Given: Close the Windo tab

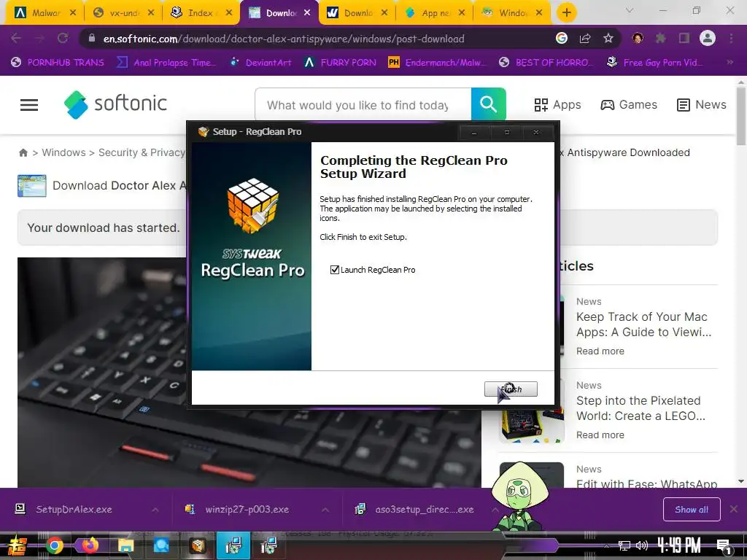Looking at the screenshot, I should [539, 12].
